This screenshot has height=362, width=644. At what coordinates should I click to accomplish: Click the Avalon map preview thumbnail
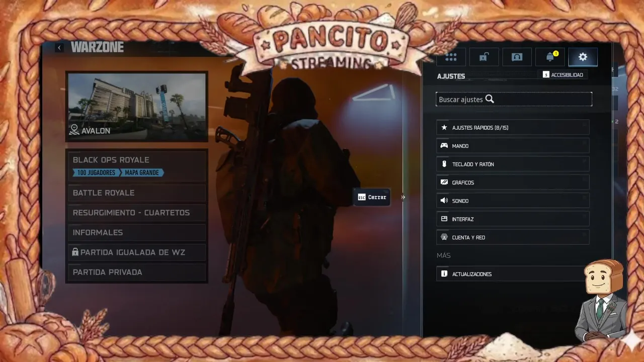coord(136,106)
